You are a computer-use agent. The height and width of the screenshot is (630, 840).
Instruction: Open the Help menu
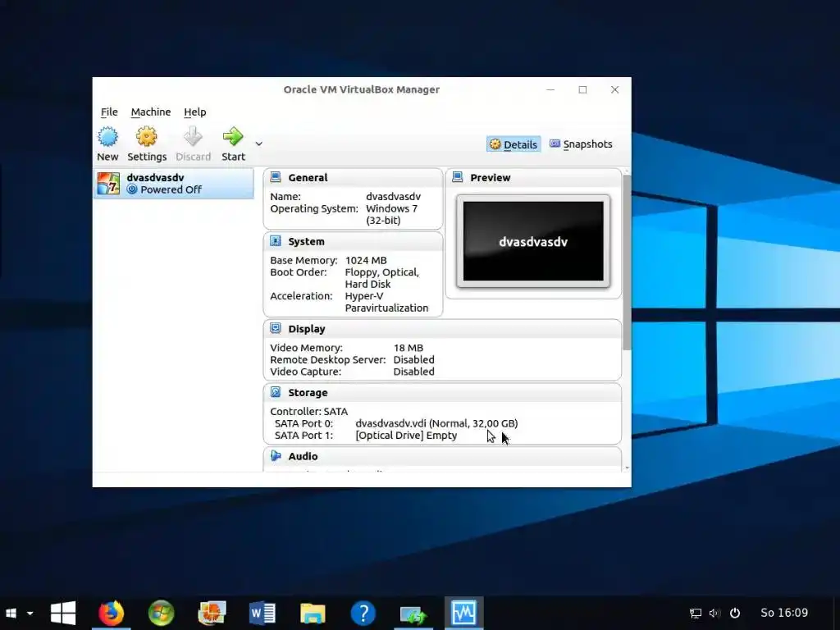tap(195, 112)
